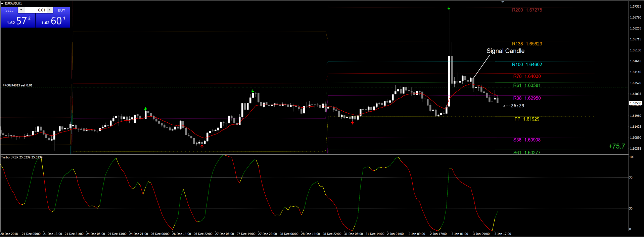Viewport: 644px width, 237px height.
Task: Click the 1.62580 current price tag
Action: tap(636, 103)
